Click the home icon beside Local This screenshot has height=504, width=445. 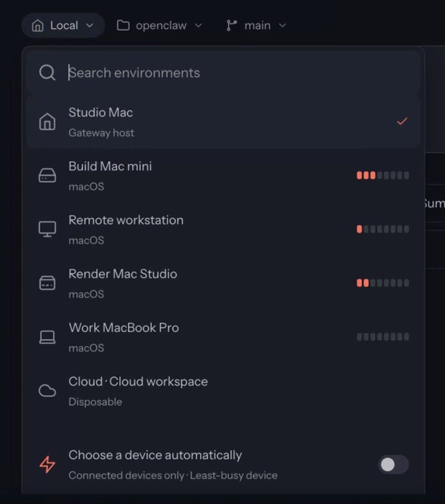[x=38, y=26]
